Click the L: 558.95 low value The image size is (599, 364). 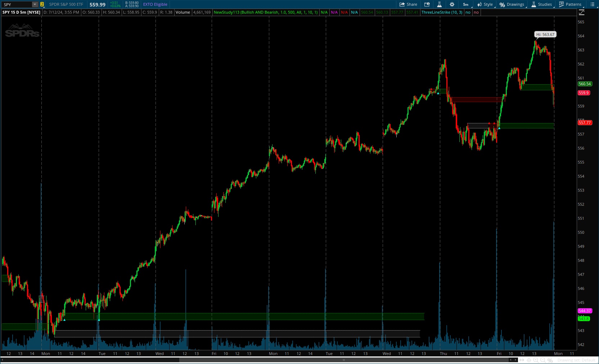pyautogui.click(x=131, y=12)
